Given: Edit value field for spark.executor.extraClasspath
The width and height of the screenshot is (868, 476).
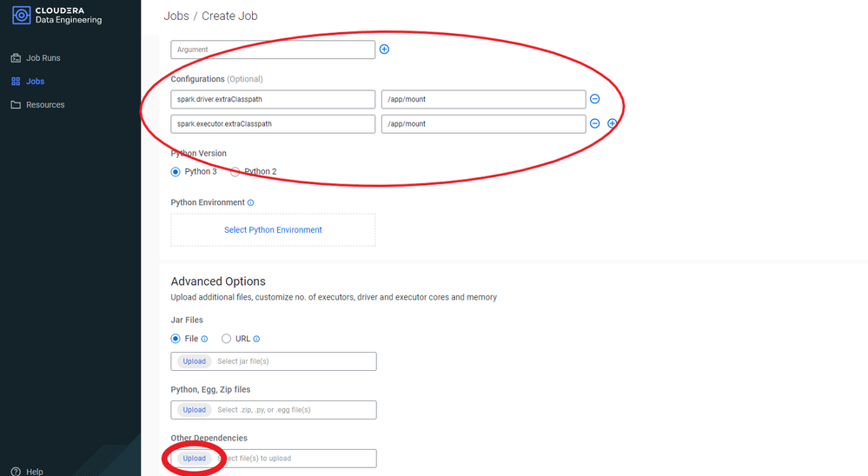Looking at the screenshot, I should pos(483,124).
